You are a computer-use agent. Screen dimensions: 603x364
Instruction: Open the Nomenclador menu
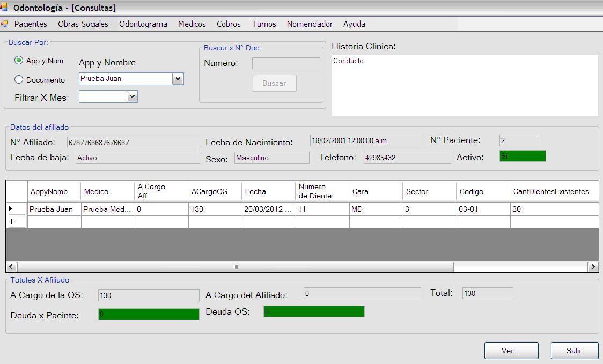(310, 24)
